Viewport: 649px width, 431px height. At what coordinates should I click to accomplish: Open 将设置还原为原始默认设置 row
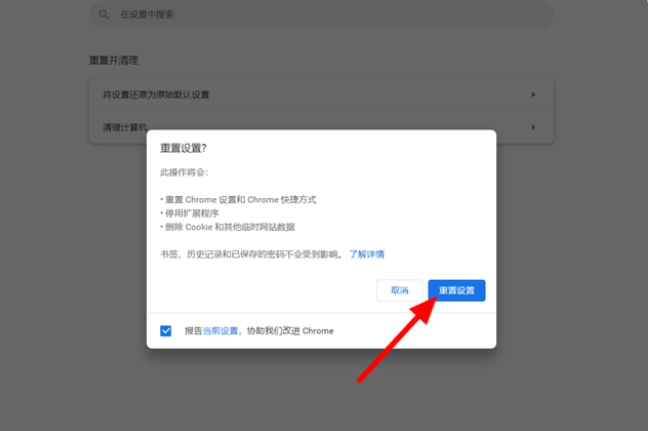coord(321,95)
